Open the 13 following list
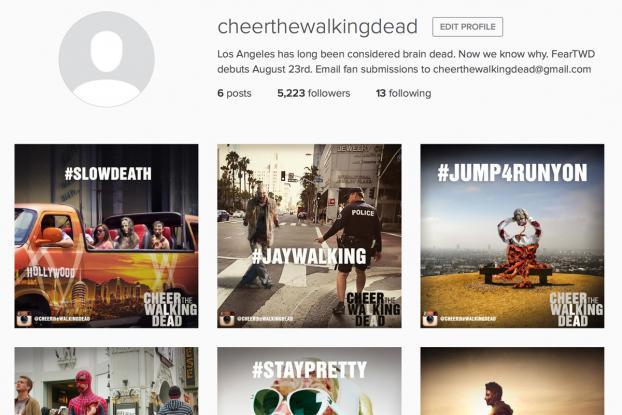Viewport: 622px width, 415px height. (403, 93)
